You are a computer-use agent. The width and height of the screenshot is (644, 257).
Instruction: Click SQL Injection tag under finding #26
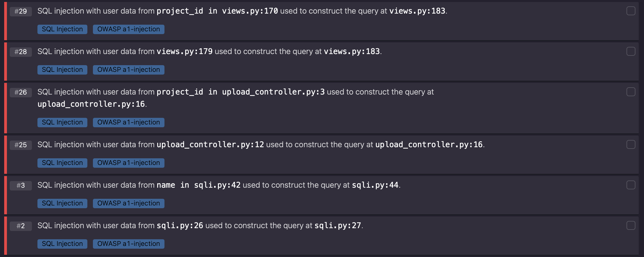click(62, 122)
